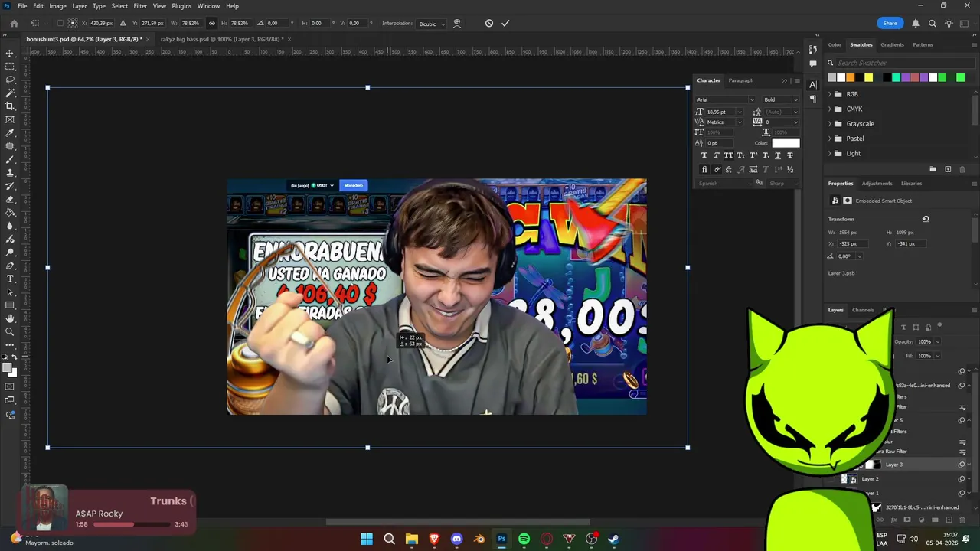Expand the Grayscale swatch folder
This screenshot has height=551, width=980.
(x=830, y=124)
